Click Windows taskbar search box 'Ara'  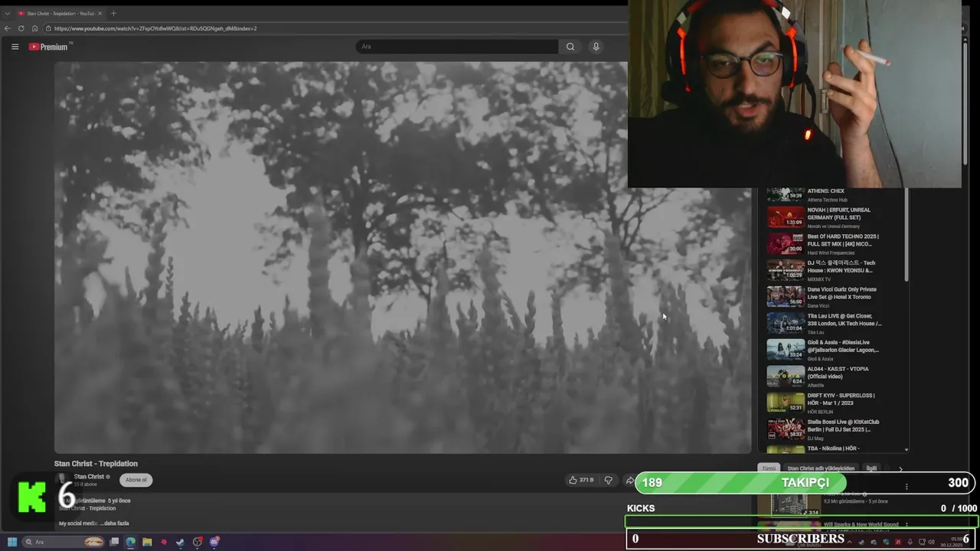[63, 542]
